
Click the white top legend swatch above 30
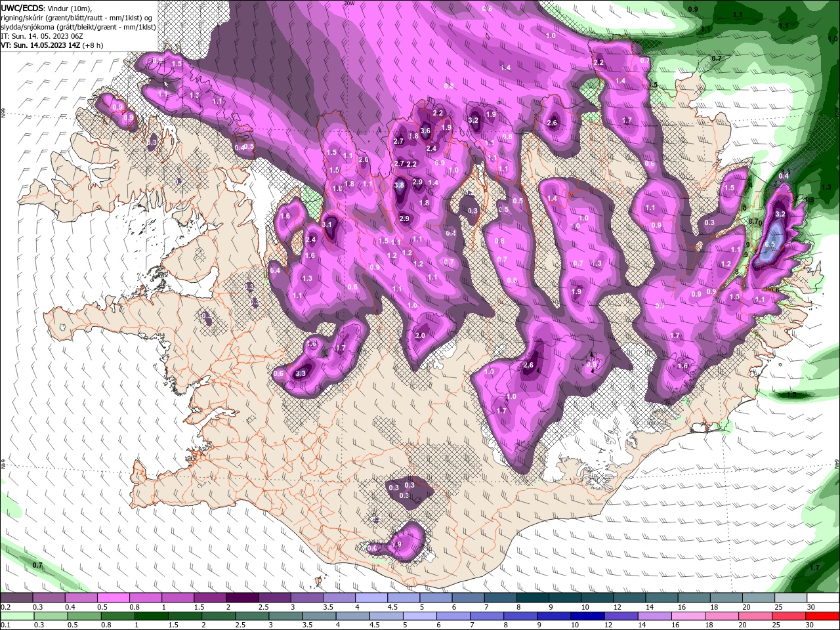823,598
